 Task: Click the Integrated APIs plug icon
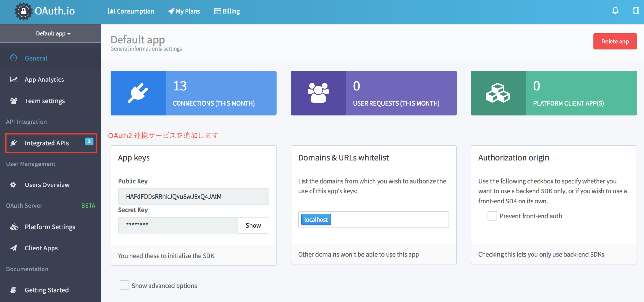tap(14, 143)
